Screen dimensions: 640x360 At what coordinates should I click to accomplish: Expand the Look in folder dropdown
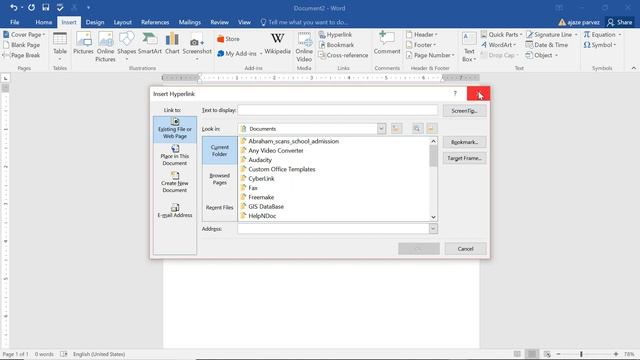(x=381, y=129)
